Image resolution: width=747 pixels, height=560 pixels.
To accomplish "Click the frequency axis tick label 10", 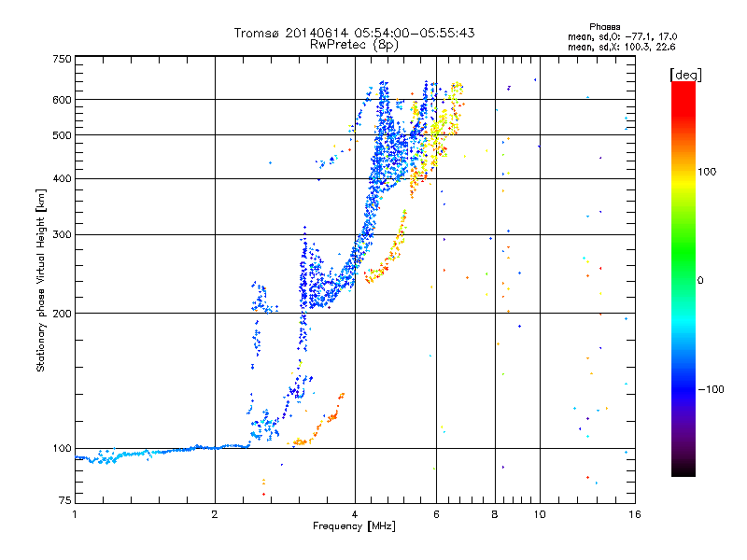I will 540,514.
